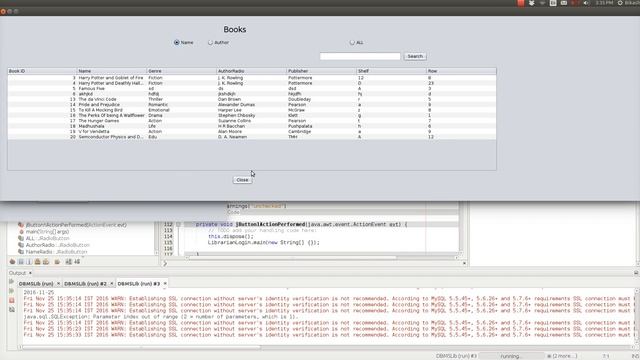
Task: Switch to DBMSLib (run) #3 output tab
Action: pos(139,284)
